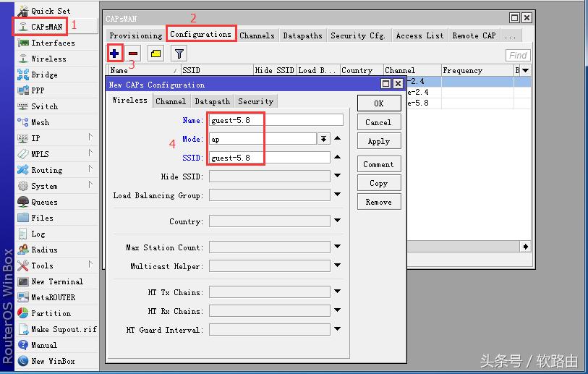Click the yellow comment toolbar button
This screenshot has height=374, width=588.
(156, 54)
